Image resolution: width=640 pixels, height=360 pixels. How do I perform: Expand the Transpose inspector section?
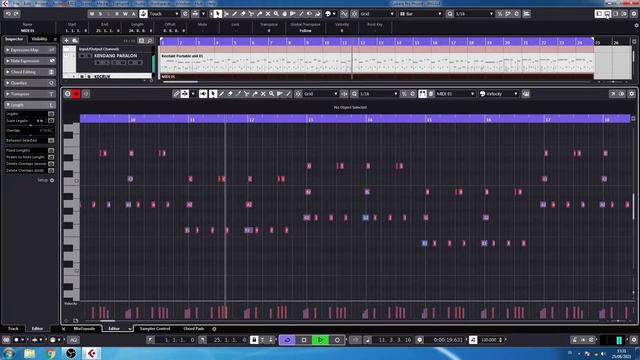click(x=29, y=94)
